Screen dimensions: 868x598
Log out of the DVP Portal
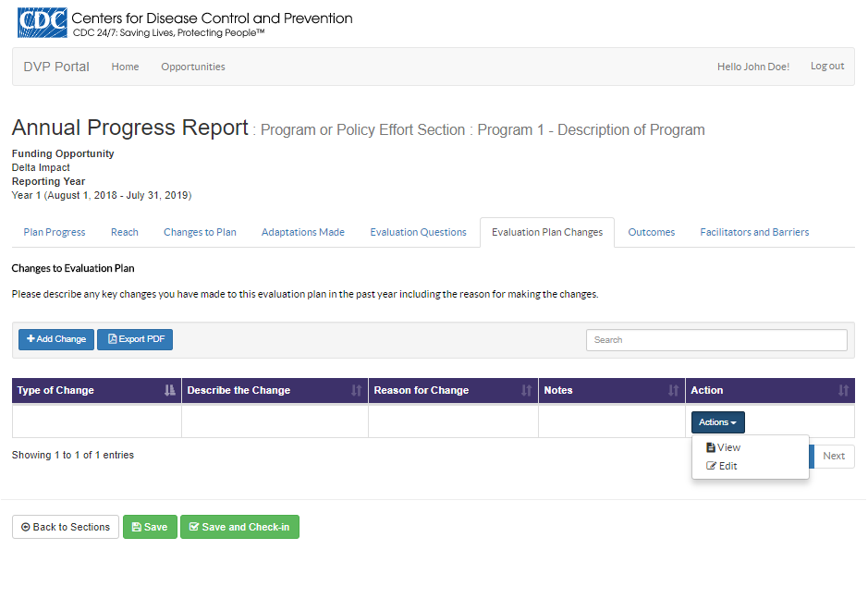826,67
